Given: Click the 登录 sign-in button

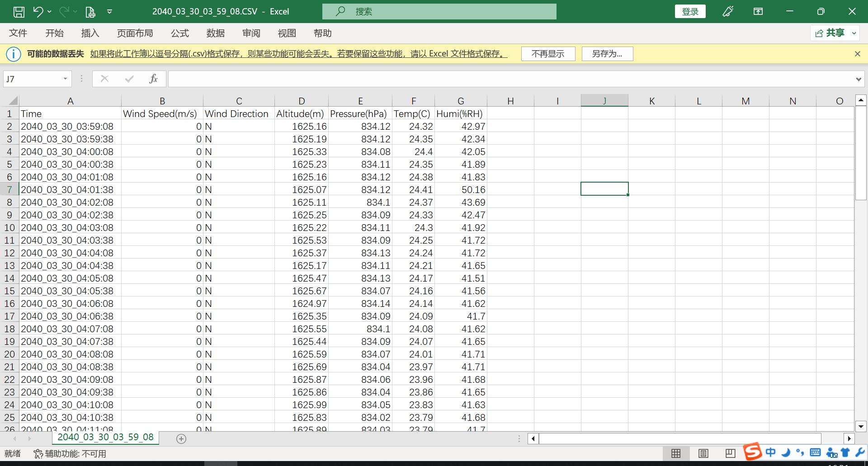Looking at the screenshot, I should point(690,12).
